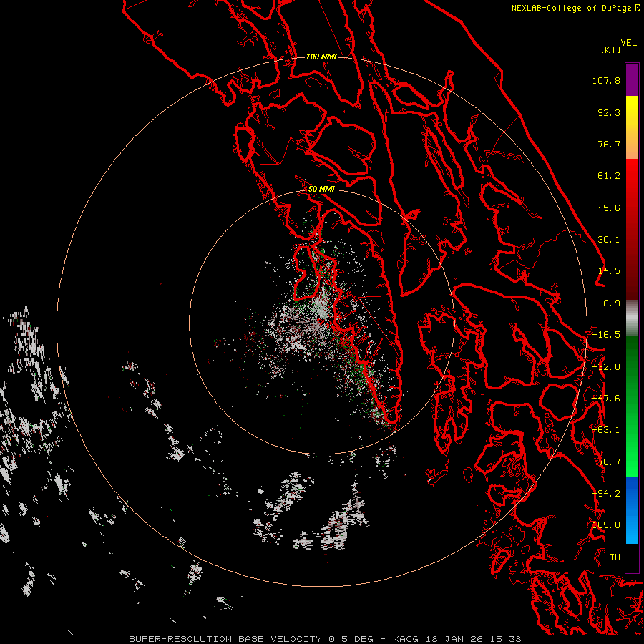Click the purple band of color scale

tap(632, 79)
